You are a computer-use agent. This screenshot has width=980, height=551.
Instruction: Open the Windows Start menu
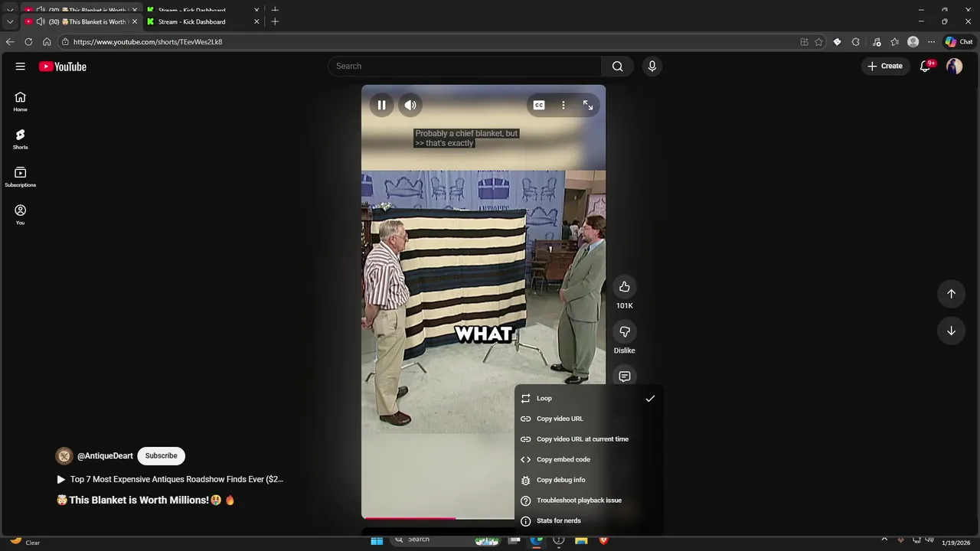tap(377, 540)
